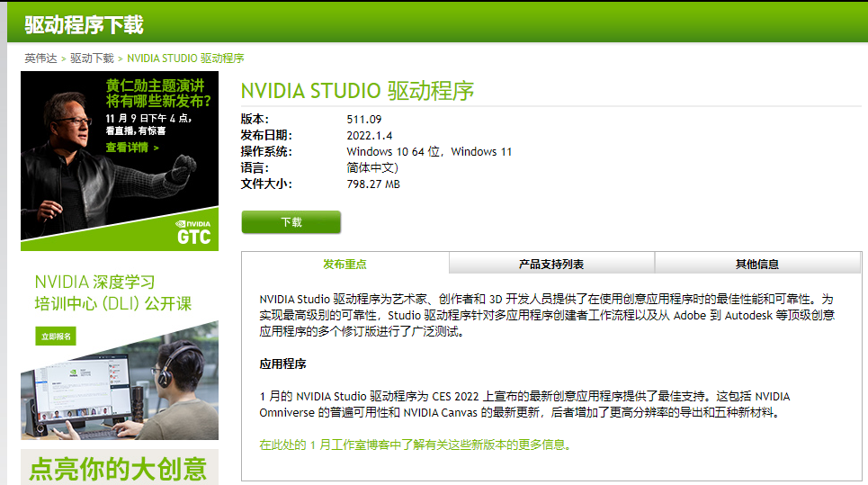Click NVIDIA STUDIO 驱动程序 breadcrumb item
Viewport: 868px width, 485px height.
point(185,58)
